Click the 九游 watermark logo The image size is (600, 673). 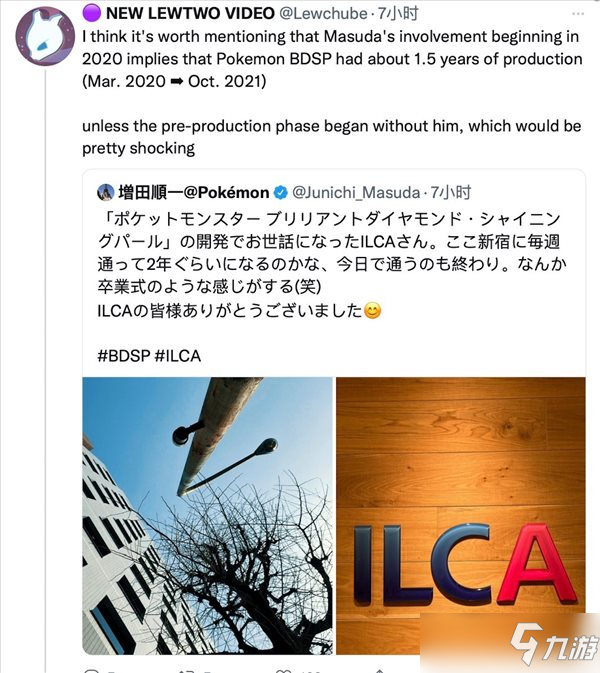[x=554, y=645]
